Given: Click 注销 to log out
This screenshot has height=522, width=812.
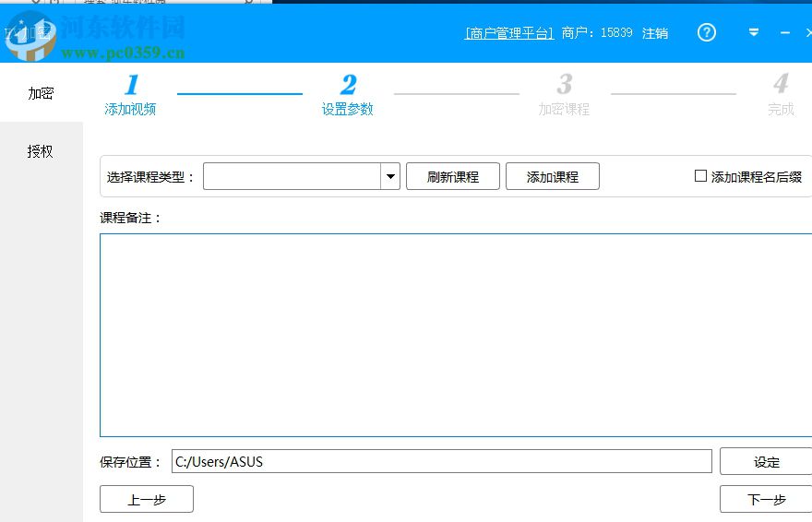Looking at the screenshot, I should click(654, 33).
